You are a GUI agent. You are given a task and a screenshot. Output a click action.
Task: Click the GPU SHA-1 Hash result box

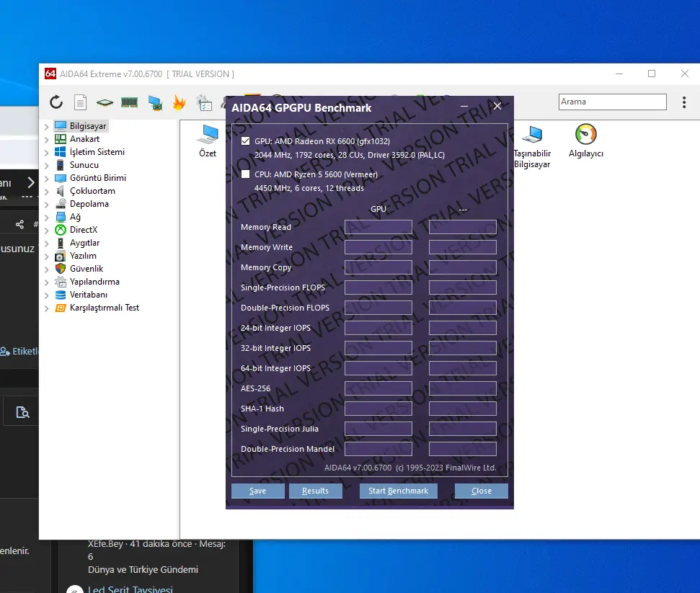pos(378,409)
